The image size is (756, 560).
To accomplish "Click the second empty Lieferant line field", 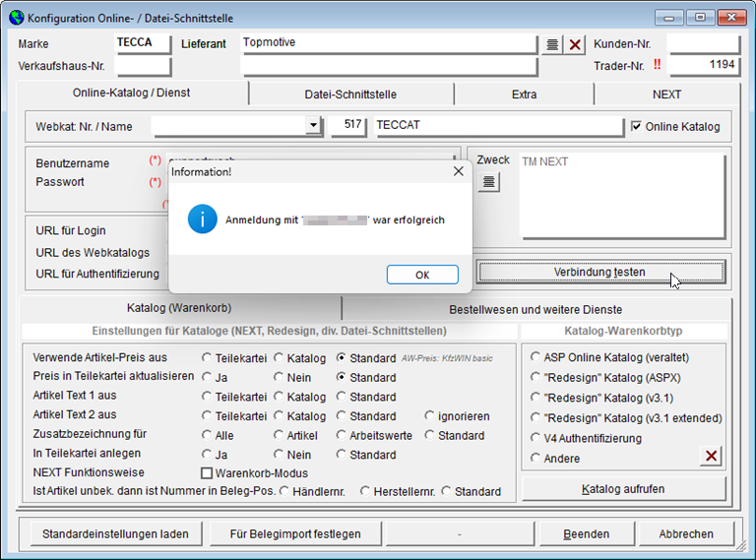I will click(x=389, y=66).
